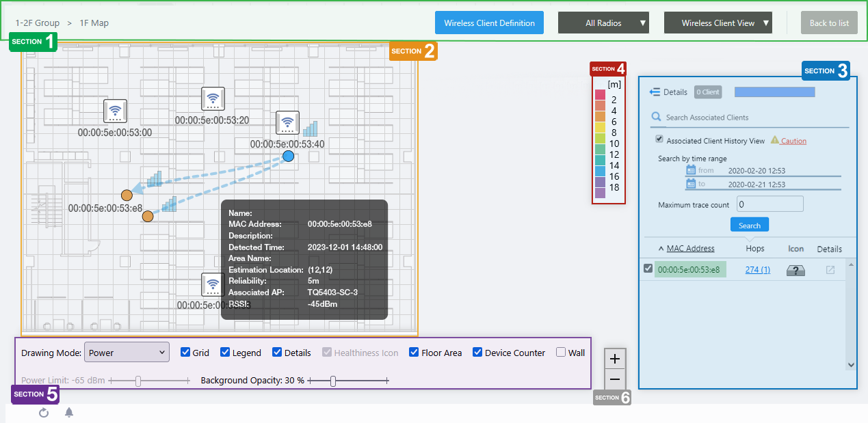Enable the Wall checkbox
The height and width of the screenshot is (423, 868).
pos(561,353)
